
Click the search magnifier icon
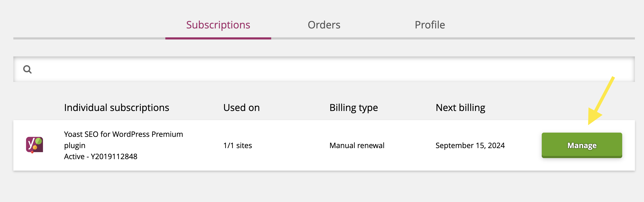[28, 69]
